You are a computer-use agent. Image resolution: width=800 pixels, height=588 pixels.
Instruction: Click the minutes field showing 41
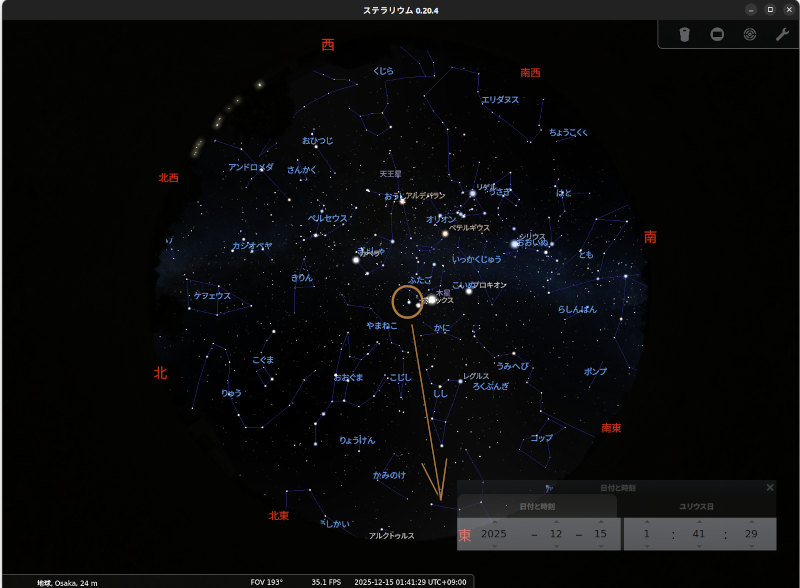(699, 534)
